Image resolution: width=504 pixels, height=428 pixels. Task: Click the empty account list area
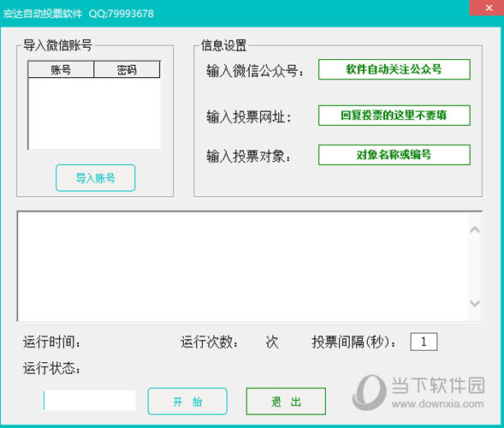tap(94, 114)
